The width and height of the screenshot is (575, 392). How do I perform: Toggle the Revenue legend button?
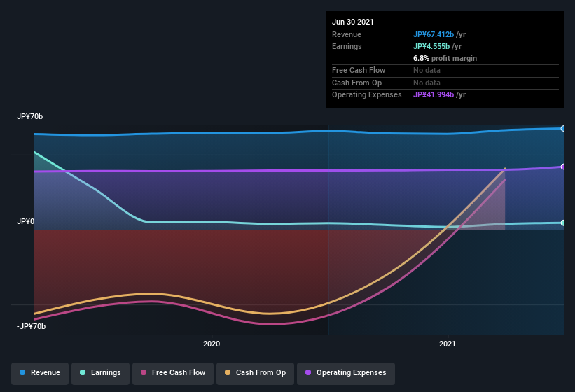click(x=40, y=373)
